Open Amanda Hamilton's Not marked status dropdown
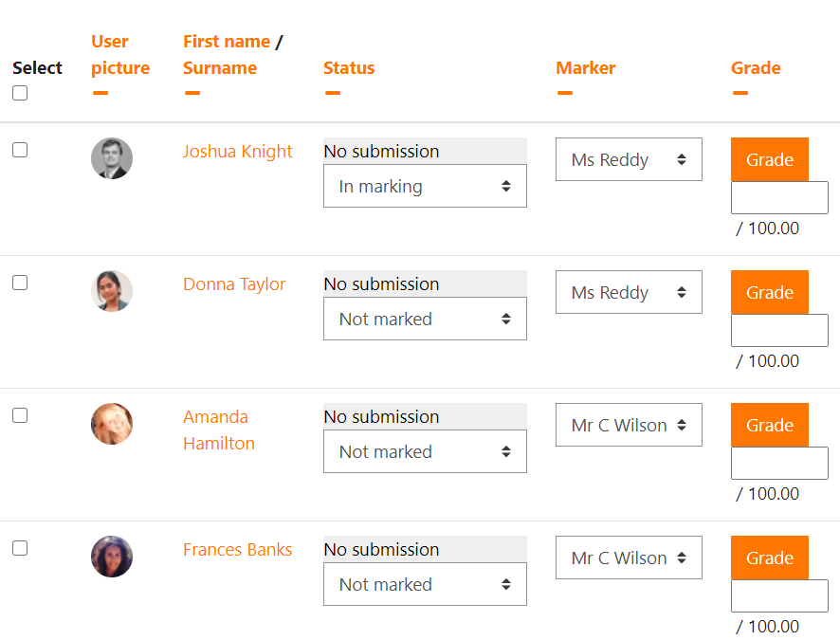Viewport: 840px width, 640px height. [425, 451]
